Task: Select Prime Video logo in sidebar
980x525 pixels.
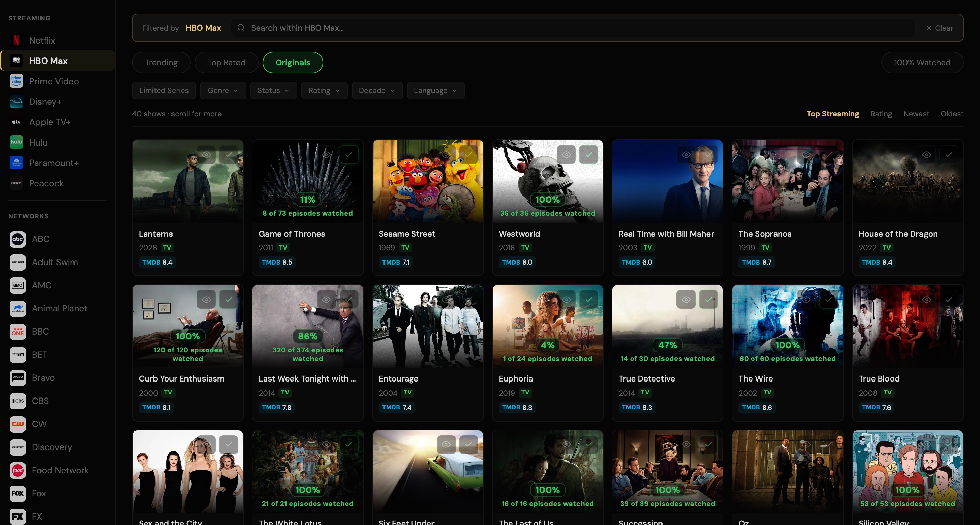Action: click(16, 81)
